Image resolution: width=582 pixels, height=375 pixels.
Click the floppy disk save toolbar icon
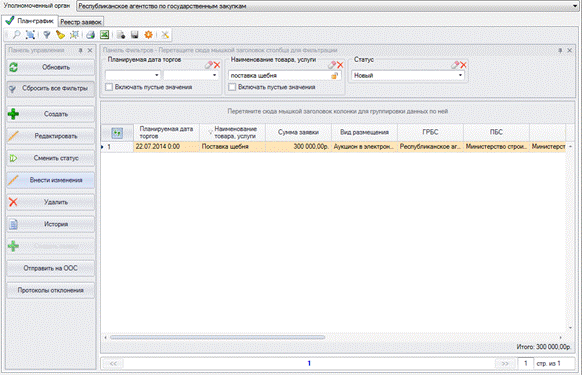click(x=134, y=35)
